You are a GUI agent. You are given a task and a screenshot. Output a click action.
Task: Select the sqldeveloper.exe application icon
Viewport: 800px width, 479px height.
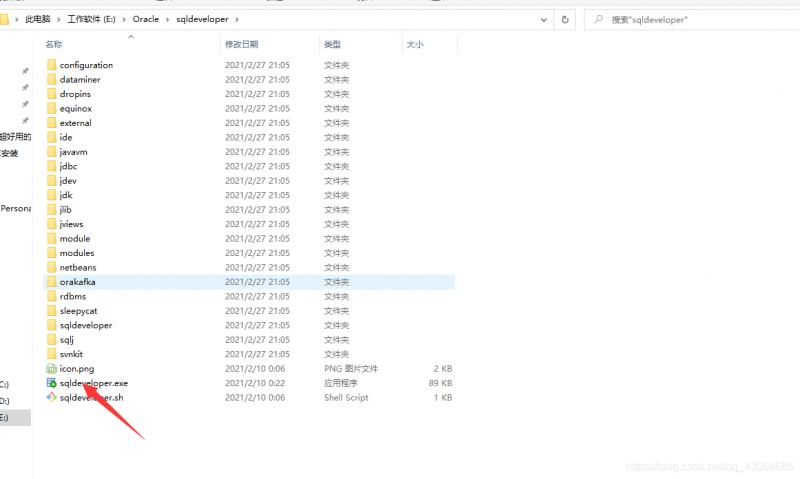click(x=52, y=383)
